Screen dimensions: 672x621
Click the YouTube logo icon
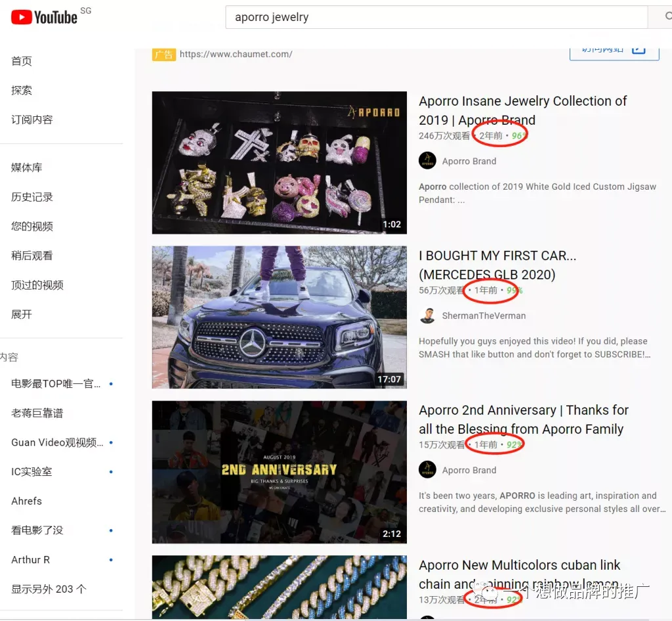click(22, 17)
